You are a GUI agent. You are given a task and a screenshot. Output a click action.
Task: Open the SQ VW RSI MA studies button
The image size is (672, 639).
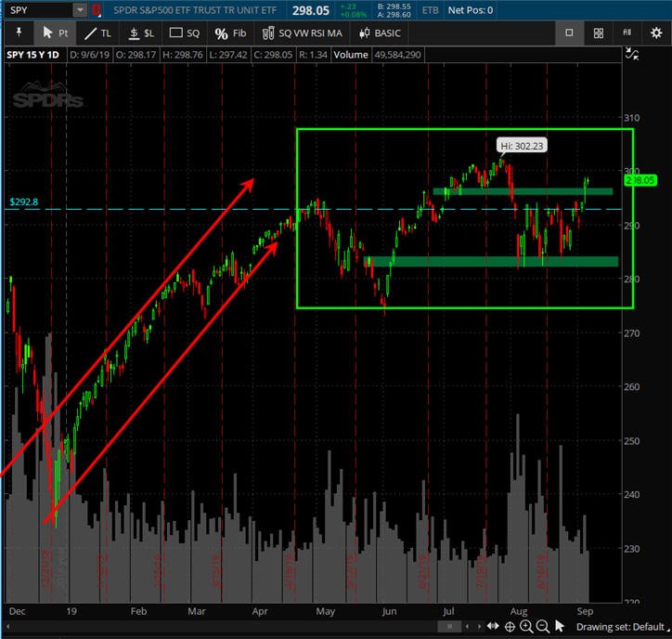pos(302,33)
